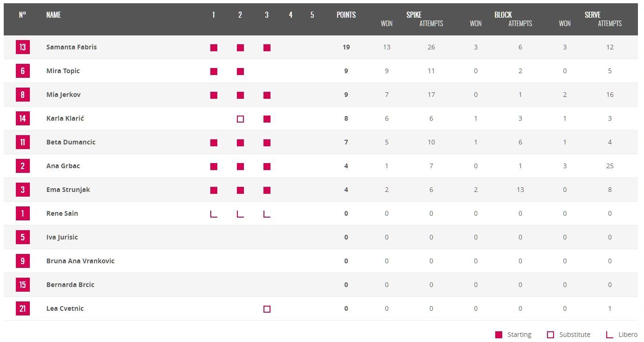Click Rene Sain set 1 libero marker
Screen dimensions: 644x342
(x=214, y=214)
